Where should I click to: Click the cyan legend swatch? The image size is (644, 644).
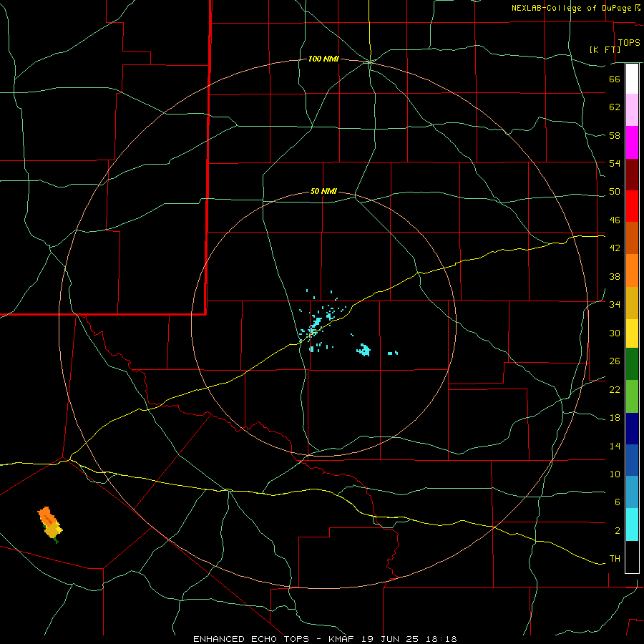(632, 525)
